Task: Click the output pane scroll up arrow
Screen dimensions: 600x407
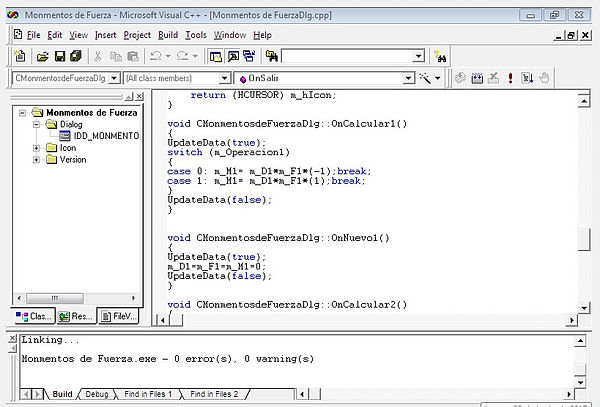Action: pyautogui.click(x=580, y=340)
